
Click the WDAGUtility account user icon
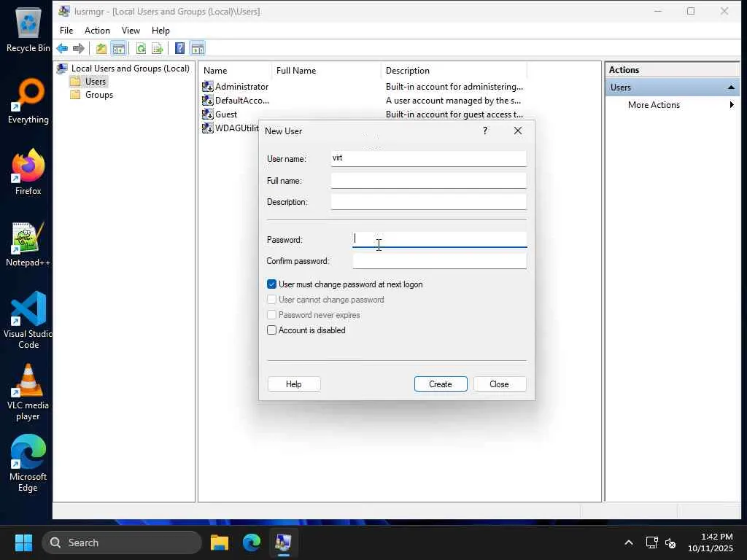(207, 128)
